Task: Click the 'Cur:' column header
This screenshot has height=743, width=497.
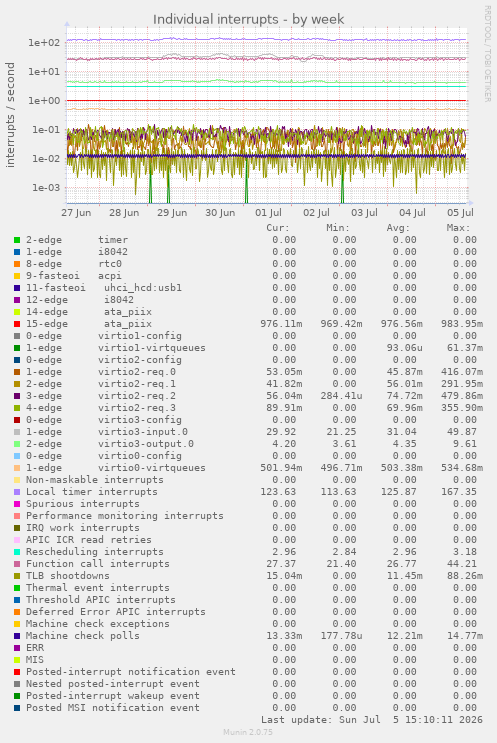Action: 278,228
